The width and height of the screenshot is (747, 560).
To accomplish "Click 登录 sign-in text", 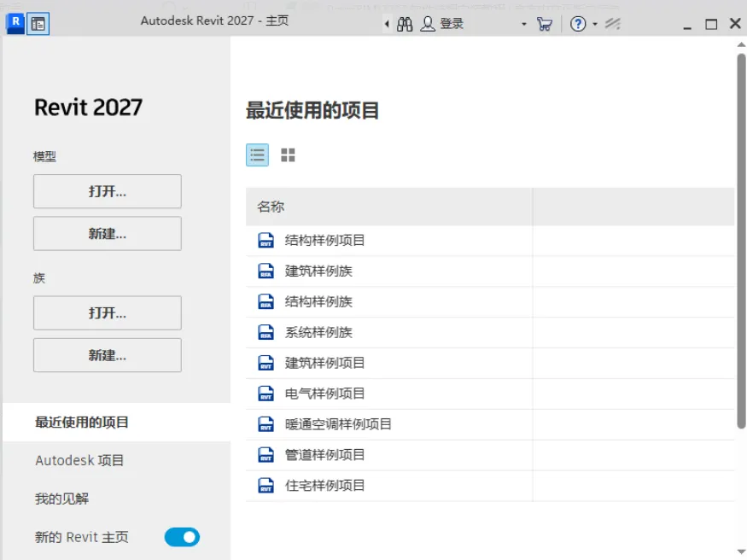I will 451,24.
